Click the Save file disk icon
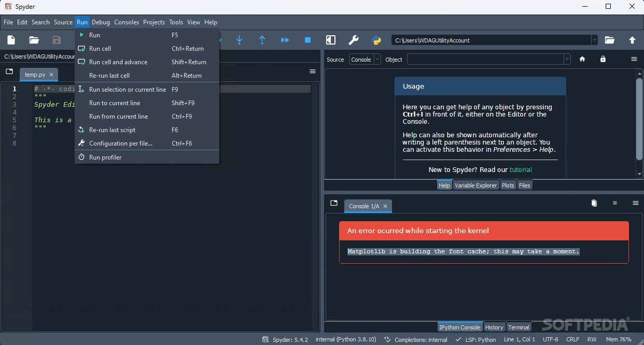 pos(57,40)
